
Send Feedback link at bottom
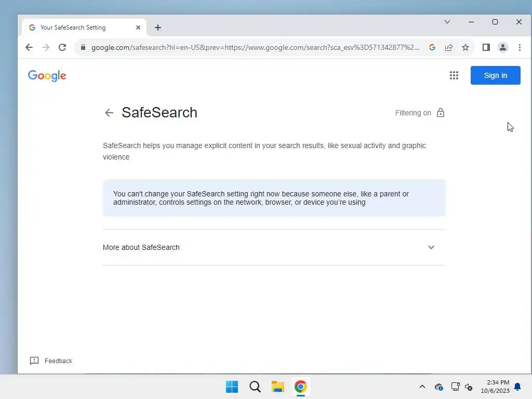58,361
